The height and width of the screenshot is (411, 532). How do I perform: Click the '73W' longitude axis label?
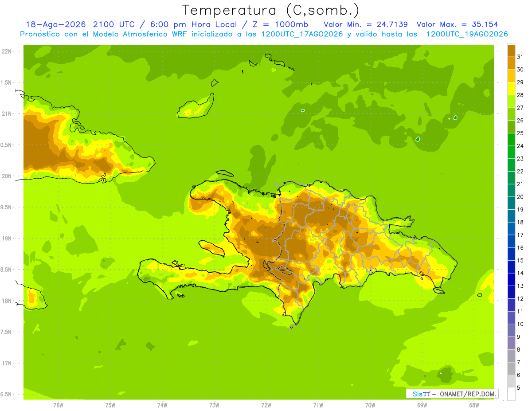point(214,405)
